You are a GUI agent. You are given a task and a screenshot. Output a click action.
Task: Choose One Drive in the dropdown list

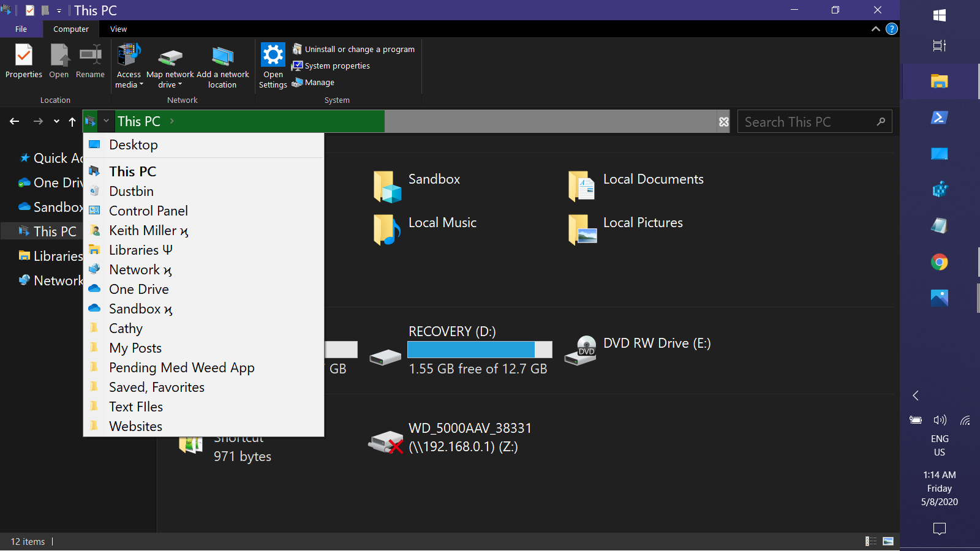(x=203, y=289)
